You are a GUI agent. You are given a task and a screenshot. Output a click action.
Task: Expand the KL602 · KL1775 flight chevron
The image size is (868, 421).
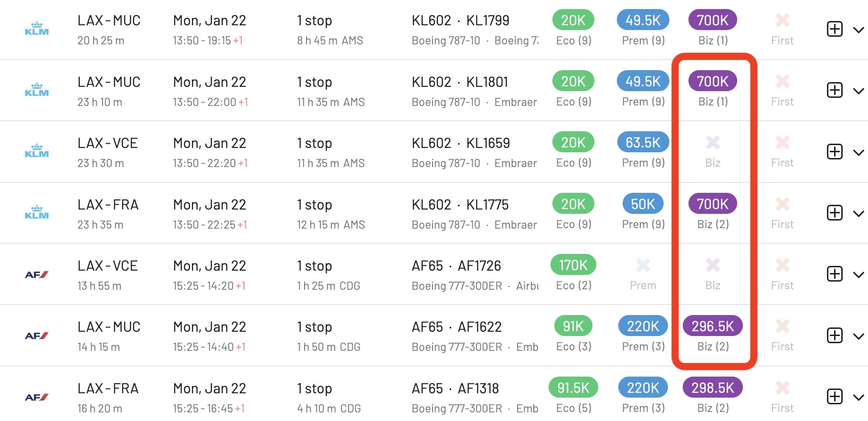[x=858, y=214]
